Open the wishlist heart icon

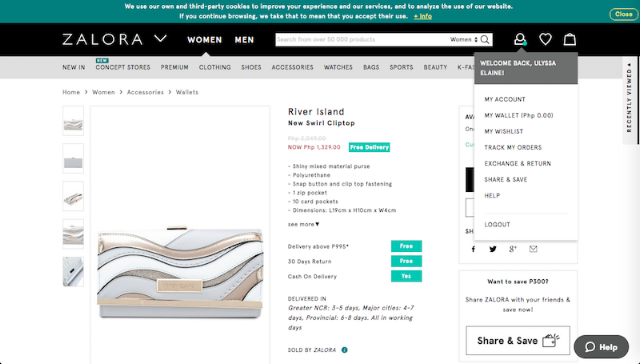click(x=545, y=39)
